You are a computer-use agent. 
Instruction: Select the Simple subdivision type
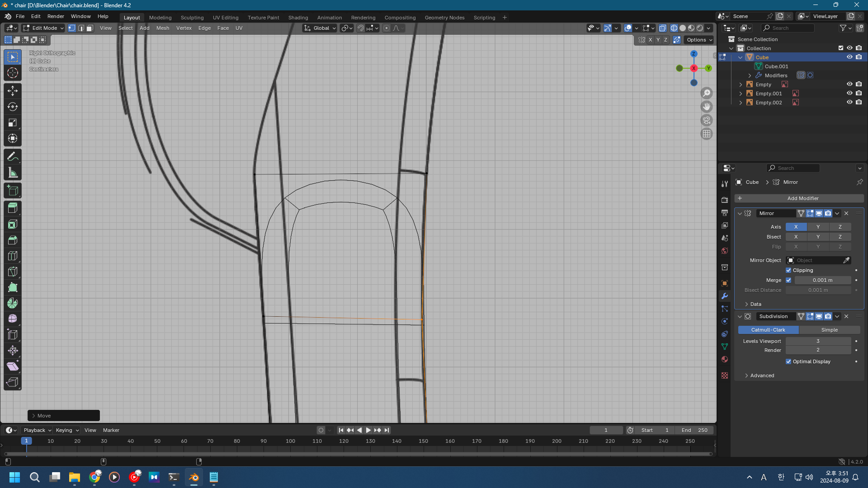coord(830,330)
